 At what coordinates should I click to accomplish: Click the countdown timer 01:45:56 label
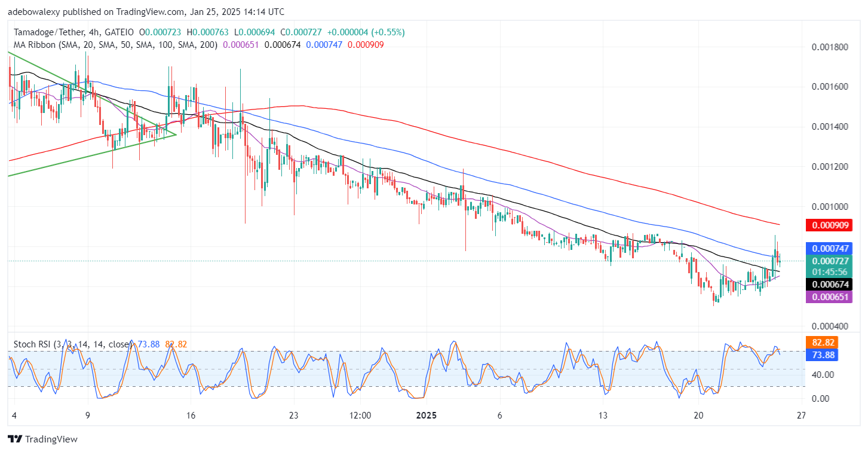828,272
